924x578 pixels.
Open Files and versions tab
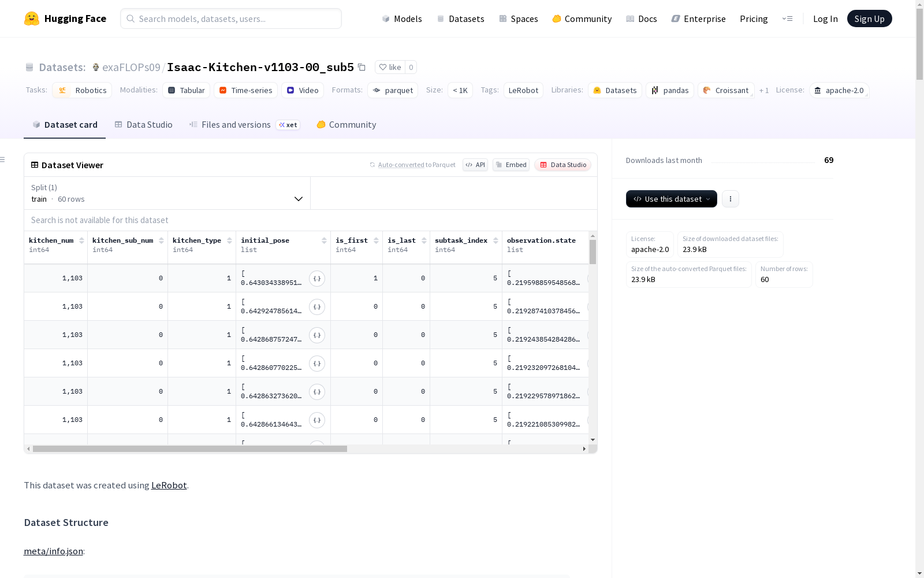[244, 125]
